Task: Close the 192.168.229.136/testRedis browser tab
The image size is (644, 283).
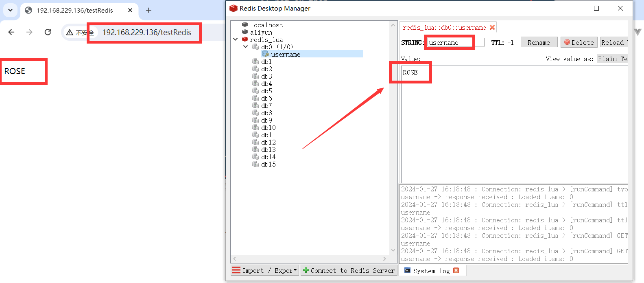Action: 130,10
